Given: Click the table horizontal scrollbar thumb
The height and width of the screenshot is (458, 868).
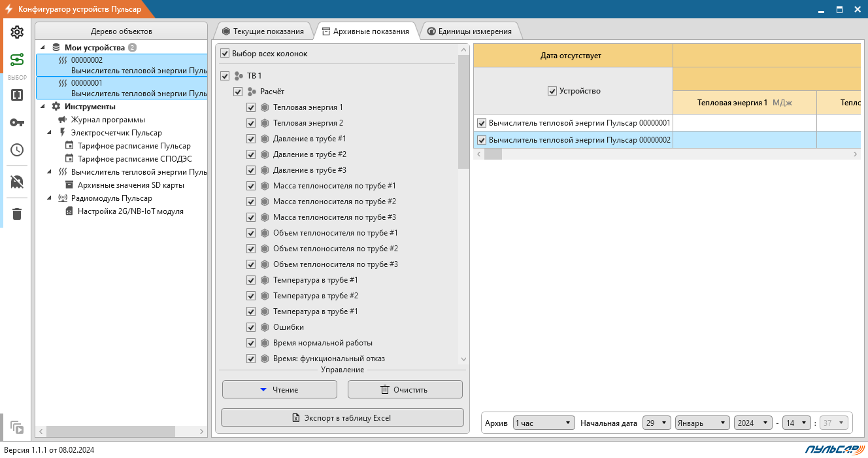Looking at the screenshot, I should [493, 154].
